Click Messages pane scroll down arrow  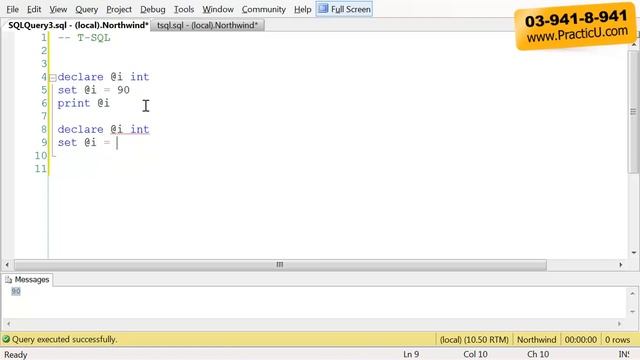tap(633, 312)
